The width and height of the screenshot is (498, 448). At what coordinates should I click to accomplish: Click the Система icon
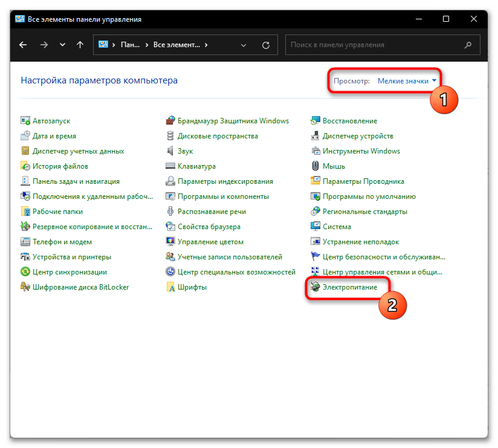point(315,227)
